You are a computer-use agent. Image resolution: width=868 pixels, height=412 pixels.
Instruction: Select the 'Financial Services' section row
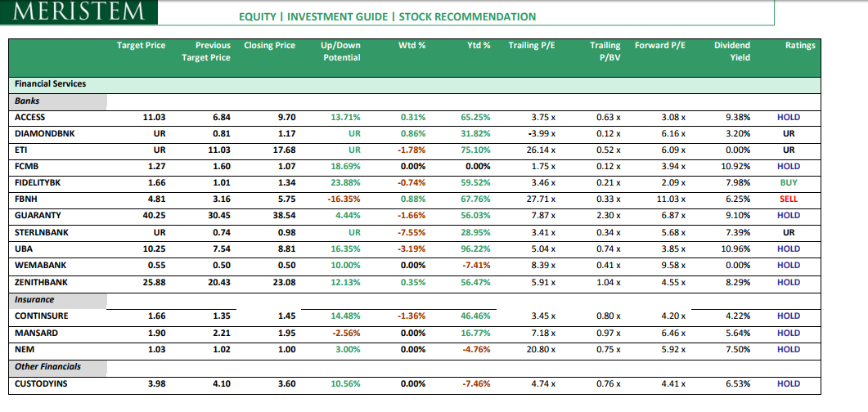click(x=414, y=85)
